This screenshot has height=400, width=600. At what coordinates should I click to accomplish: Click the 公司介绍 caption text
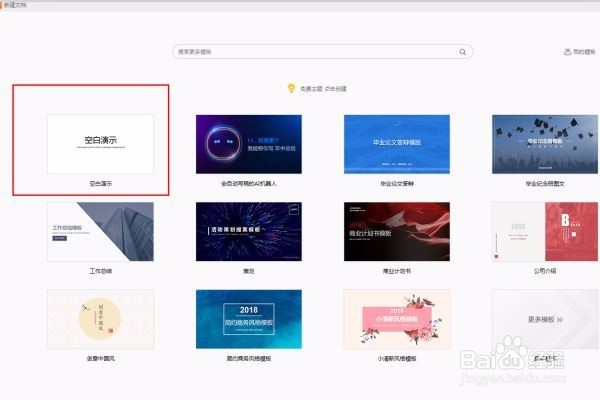tap(545, 271)
